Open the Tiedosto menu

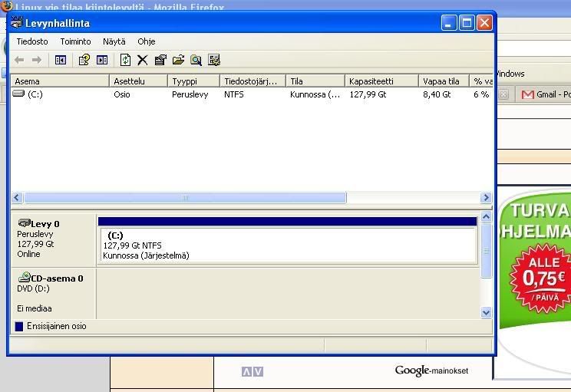coord(32,41)
